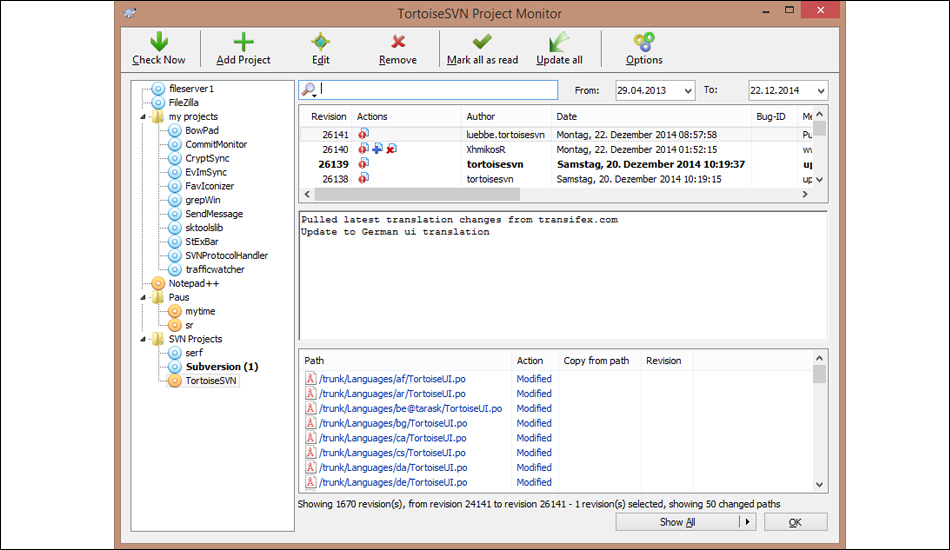
Task: Open the /trunk/Languages/ar/TortoiseUI.po path link
Action: point(393,394)
